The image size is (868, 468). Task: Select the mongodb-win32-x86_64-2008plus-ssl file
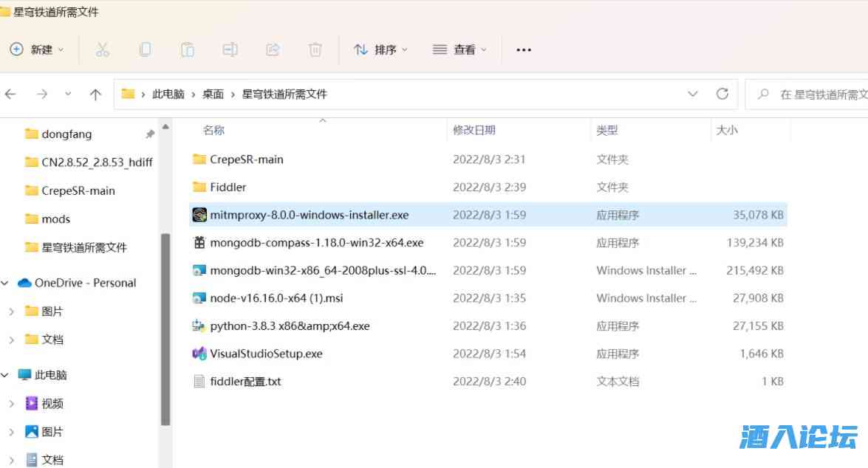[488, 270]
